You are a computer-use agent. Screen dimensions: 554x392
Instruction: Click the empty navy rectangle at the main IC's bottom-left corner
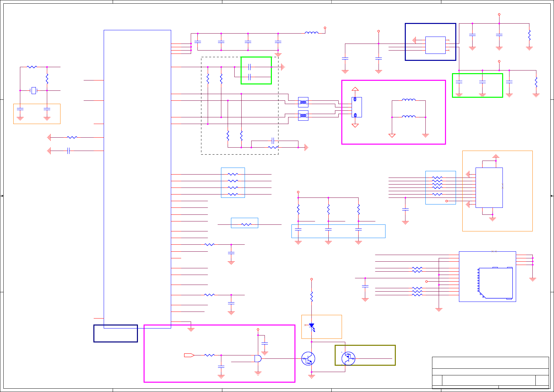(x=116, y=333)
